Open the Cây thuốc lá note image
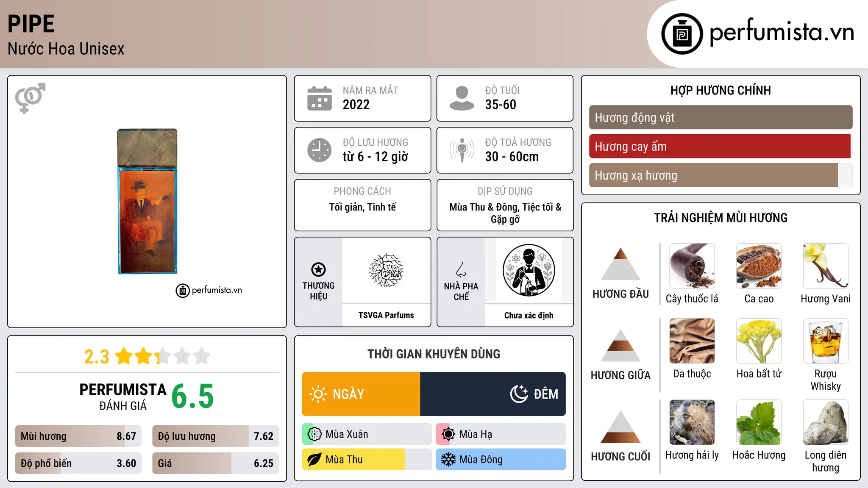Screen dimensions: 868x488 (692, 266)
